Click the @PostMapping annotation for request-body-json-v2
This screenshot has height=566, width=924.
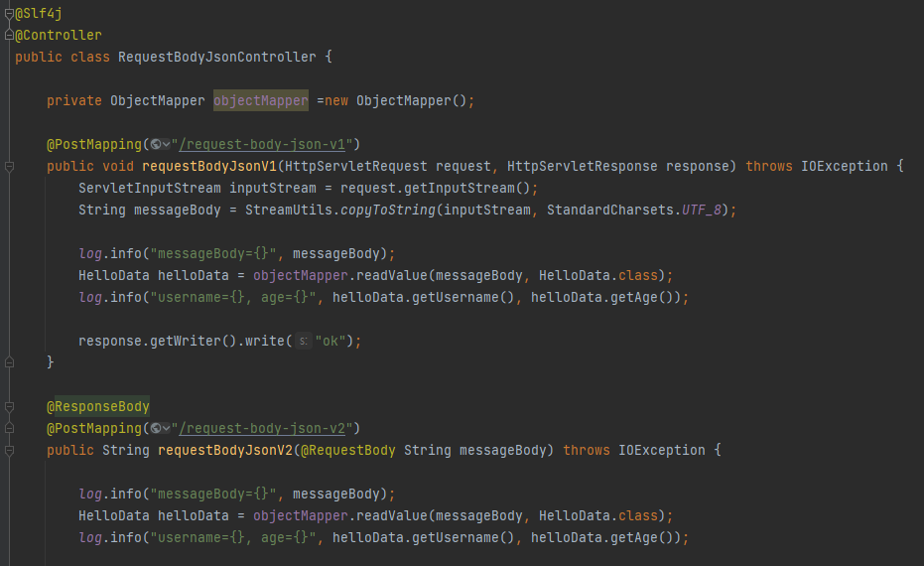point(94,429)
